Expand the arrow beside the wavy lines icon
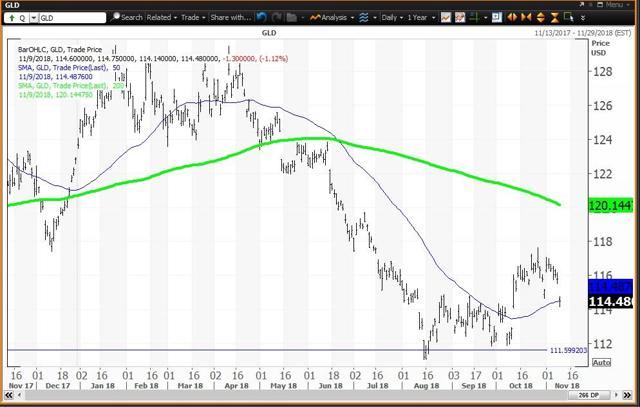 [x=374, y=18]
